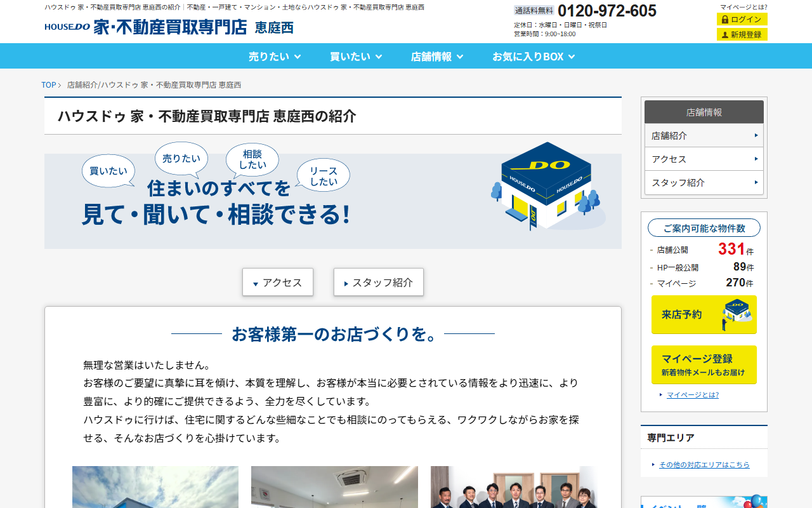The width and height of the screenshot is (812, 508).
Task: Select スタッフ紹介 in sidebar menu
Action: coord(704,182)
